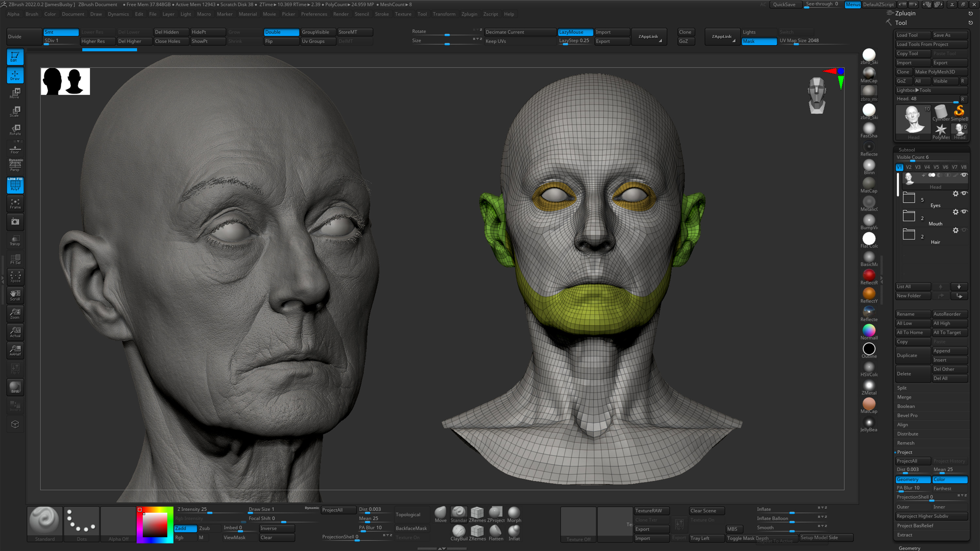
Task: Show the Hair subtool visibility
Action: (964, 230)
